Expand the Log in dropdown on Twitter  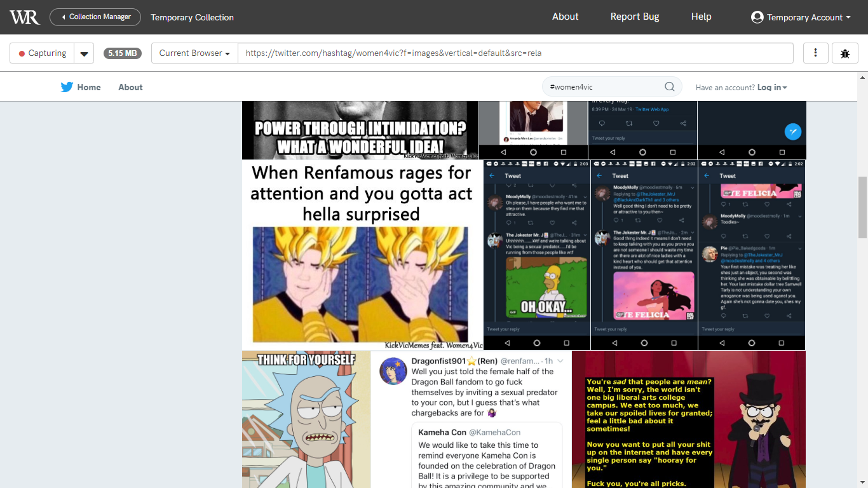coord(772,88)
